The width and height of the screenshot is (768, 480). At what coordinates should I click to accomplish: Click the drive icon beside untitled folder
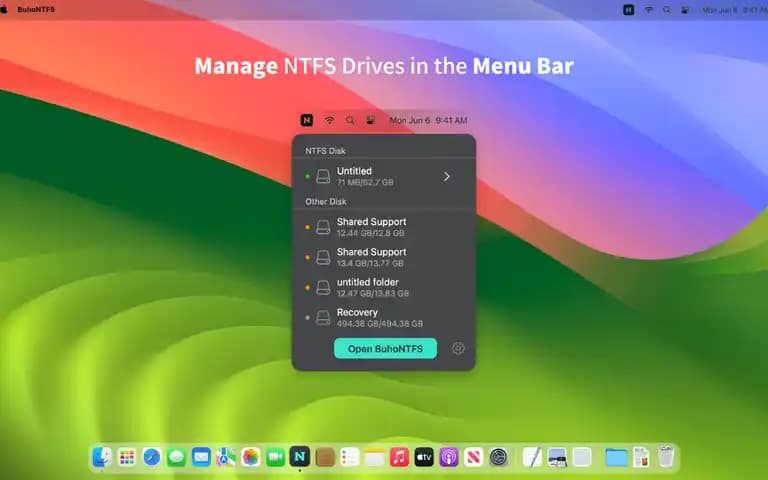click(x=323, y=288)
